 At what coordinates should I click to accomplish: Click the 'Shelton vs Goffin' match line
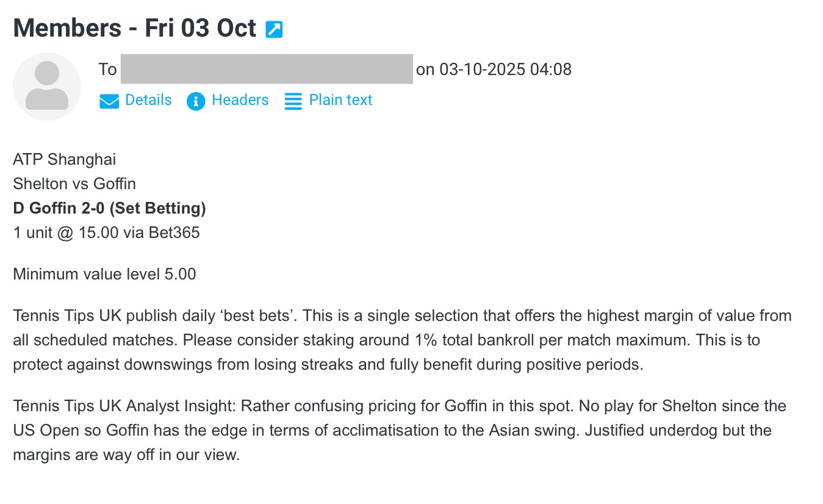pos(74,184)
